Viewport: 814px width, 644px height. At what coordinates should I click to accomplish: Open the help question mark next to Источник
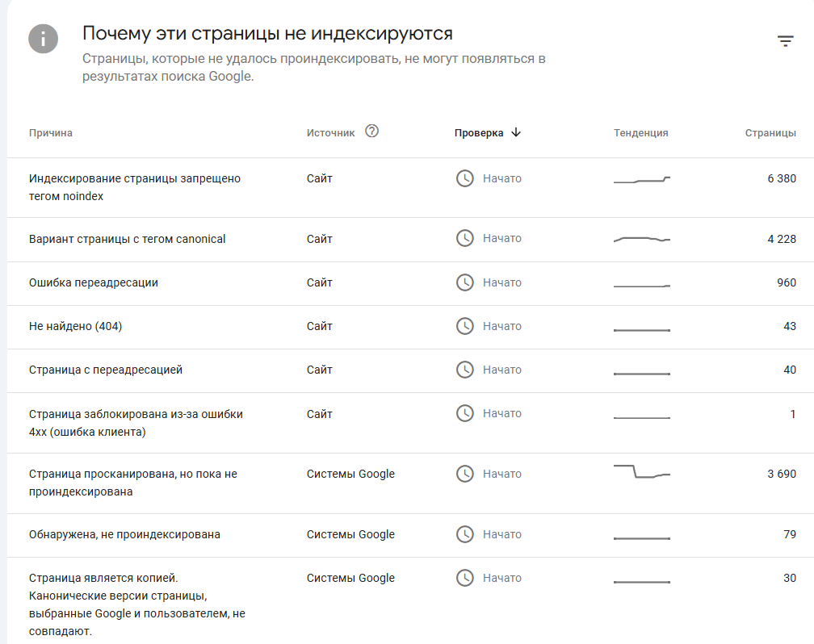[371, 132]
